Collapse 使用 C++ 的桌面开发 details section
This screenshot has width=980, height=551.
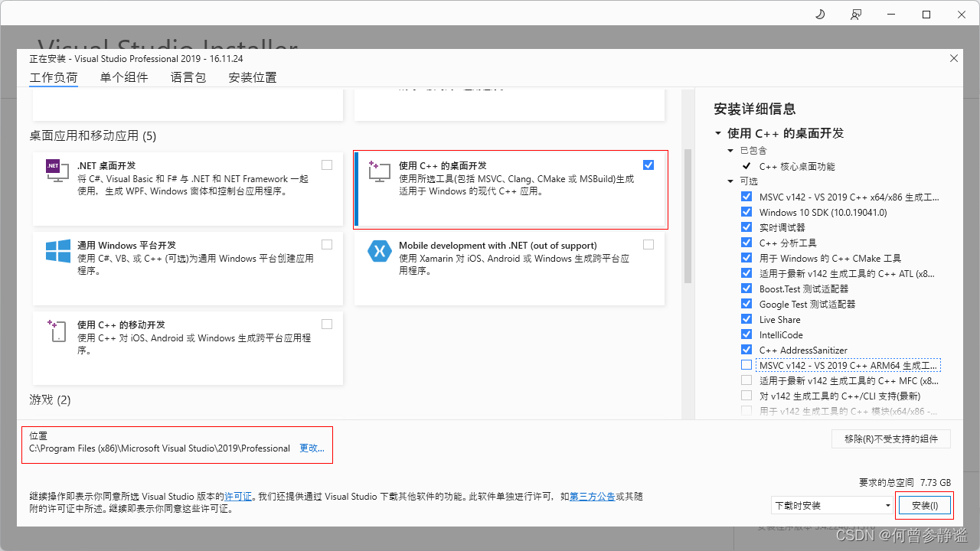tap(718, 133)
